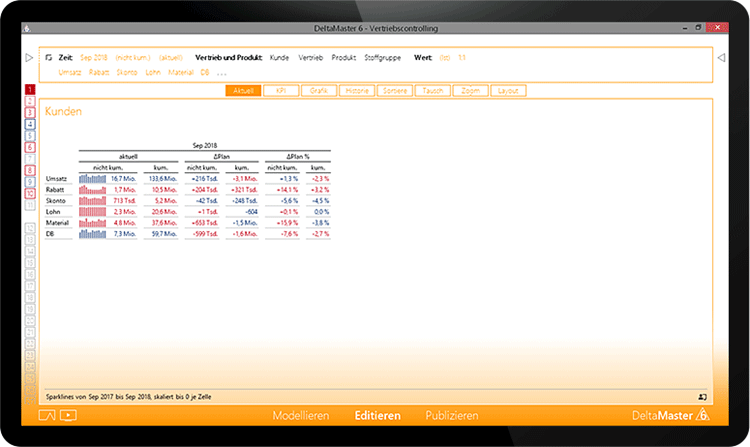Open the Vertrieb dimension filter
This screenshot has height=447, width=750.
tap(311, 57)
